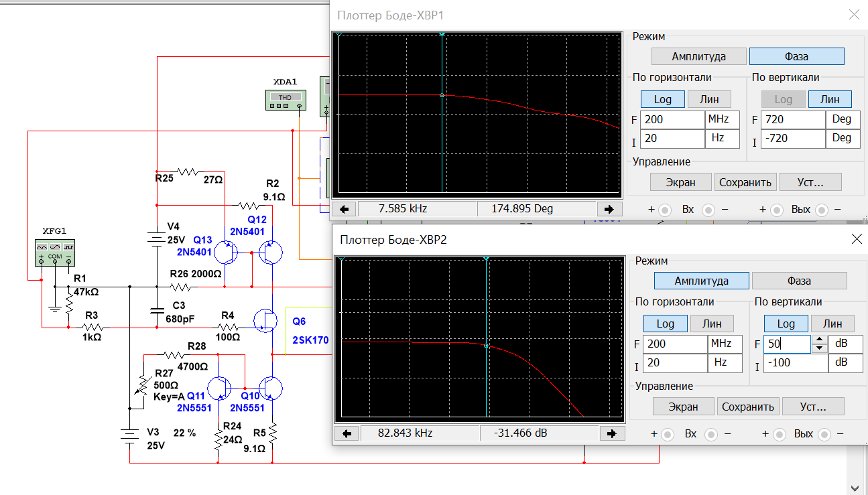The image size is (868, 495).
Task: Click XBP1 horizontal I value field 20
Action: pos(672,139)
